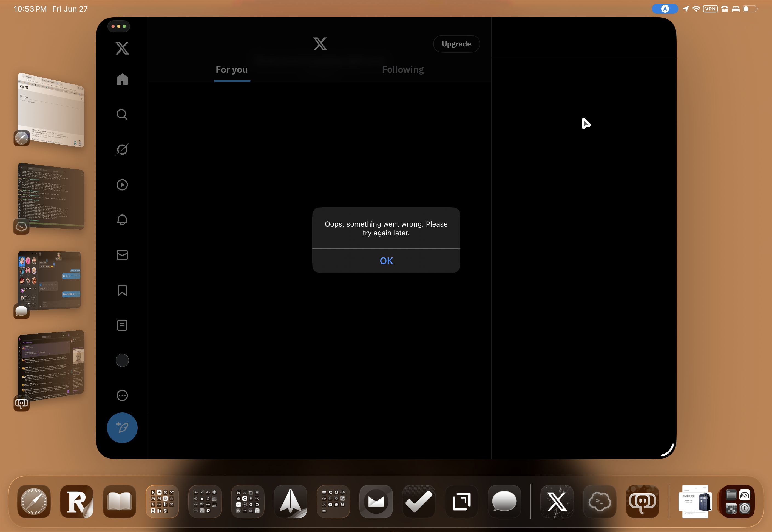The width and height of the screenshot is (772, 532).
Task: Click the battery status icon
Action: 750,9
